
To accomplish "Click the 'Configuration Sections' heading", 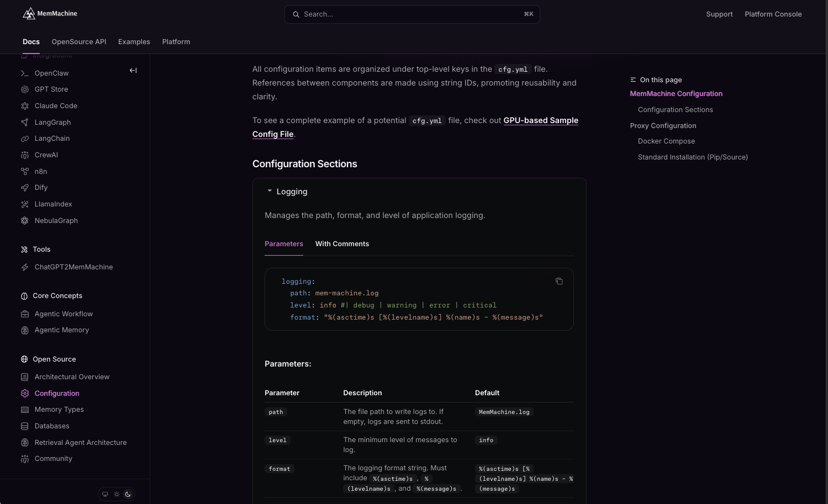I will tap(305, 164).
